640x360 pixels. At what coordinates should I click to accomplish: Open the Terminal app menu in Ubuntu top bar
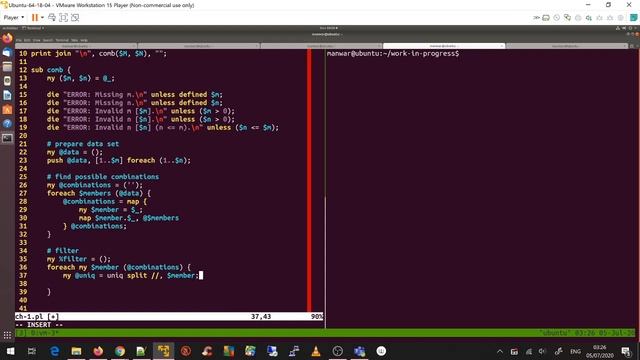[x=33, y=28]
